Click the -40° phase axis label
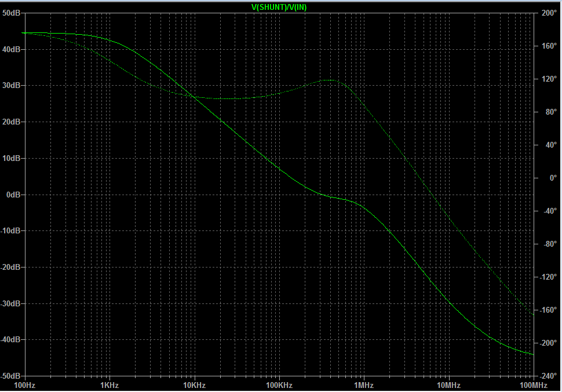 click(550, 211)
